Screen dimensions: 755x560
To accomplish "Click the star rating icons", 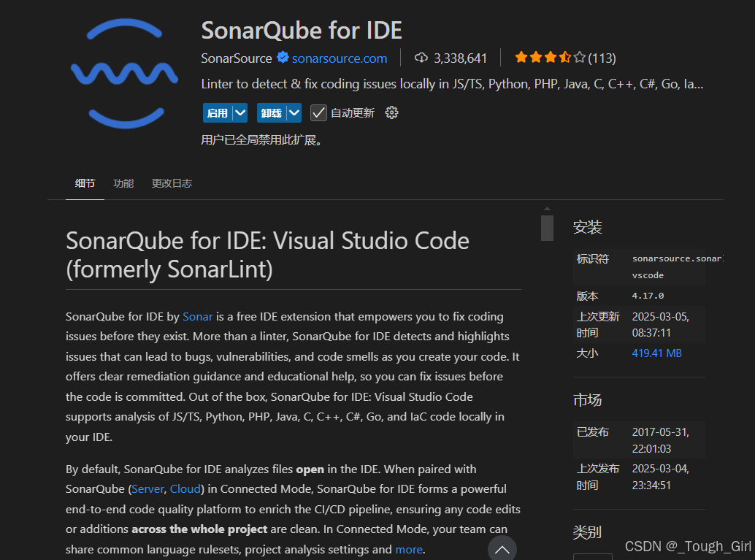I will click(550, 58).
